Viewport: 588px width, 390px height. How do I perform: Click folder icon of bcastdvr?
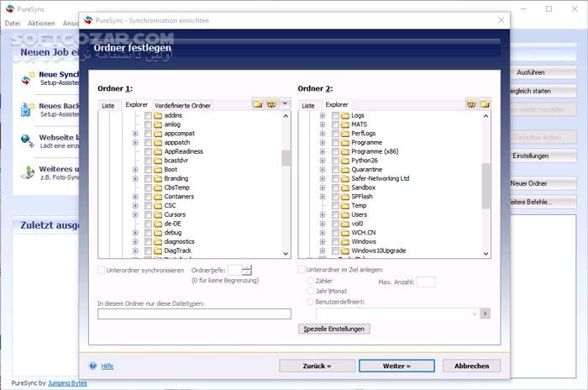click(158, 161)
